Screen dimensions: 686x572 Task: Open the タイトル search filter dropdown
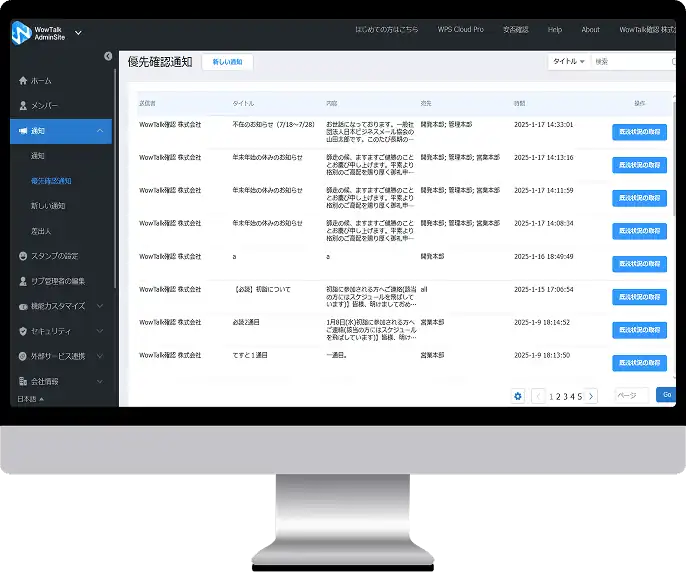tap(569, 62)
